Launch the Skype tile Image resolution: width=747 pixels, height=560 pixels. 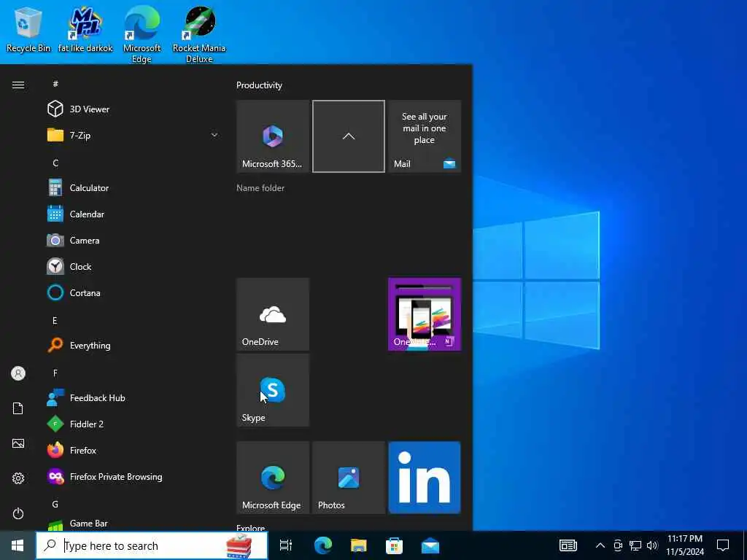(x=273, y=390)
